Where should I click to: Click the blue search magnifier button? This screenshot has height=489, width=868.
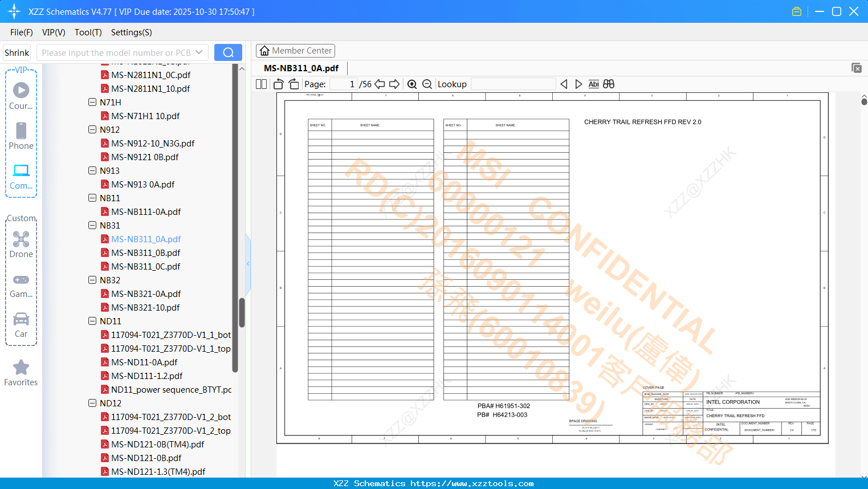point(228,52)
